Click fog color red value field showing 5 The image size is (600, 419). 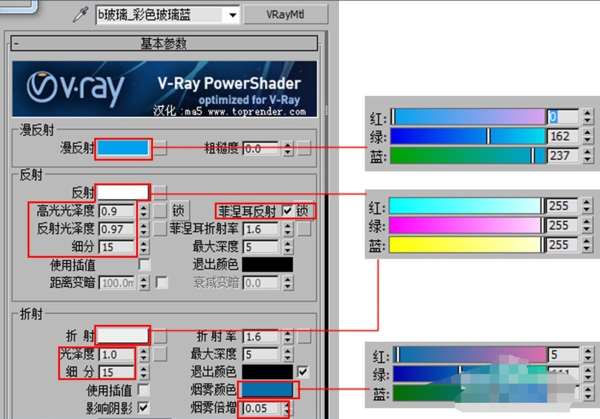coord(564,355)
